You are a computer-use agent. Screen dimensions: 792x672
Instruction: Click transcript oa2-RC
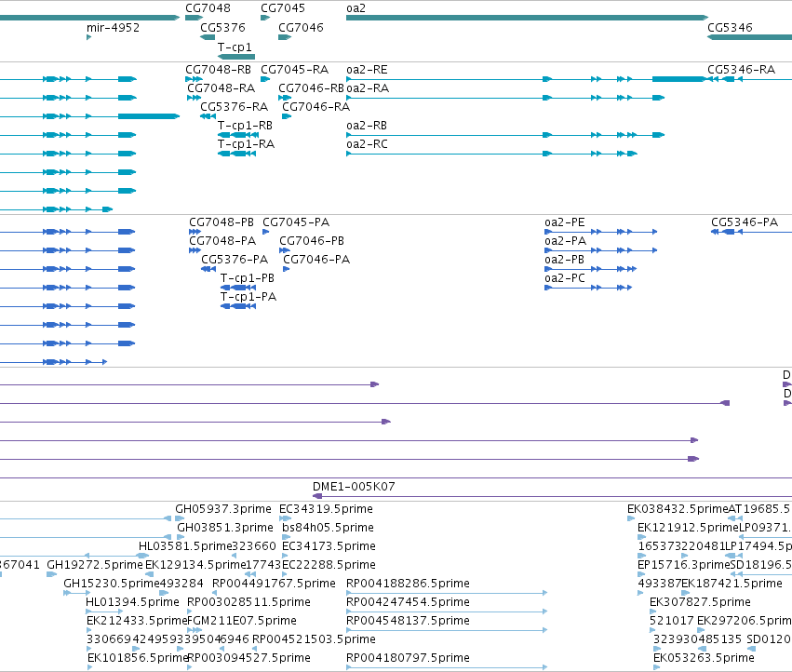368,144
